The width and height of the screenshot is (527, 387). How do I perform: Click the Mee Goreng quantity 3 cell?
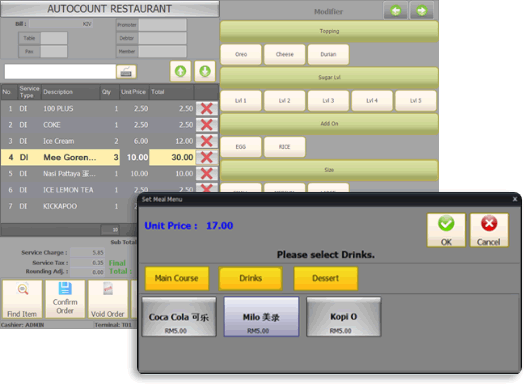click(110, 157)
